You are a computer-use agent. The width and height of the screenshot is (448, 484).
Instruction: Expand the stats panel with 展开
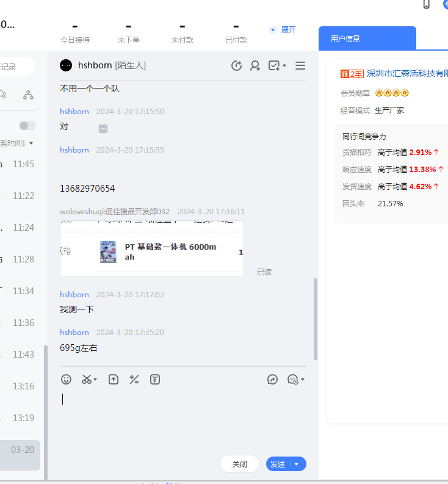tap(283, 29)
